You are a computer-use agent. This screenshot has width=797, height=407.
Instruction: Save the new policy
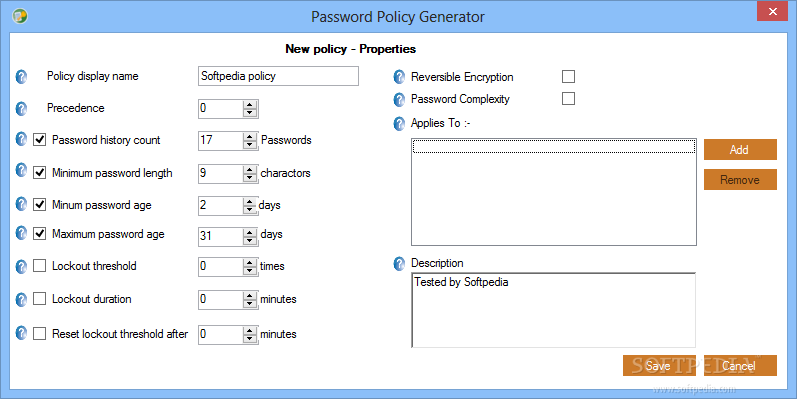click(659, 365)
